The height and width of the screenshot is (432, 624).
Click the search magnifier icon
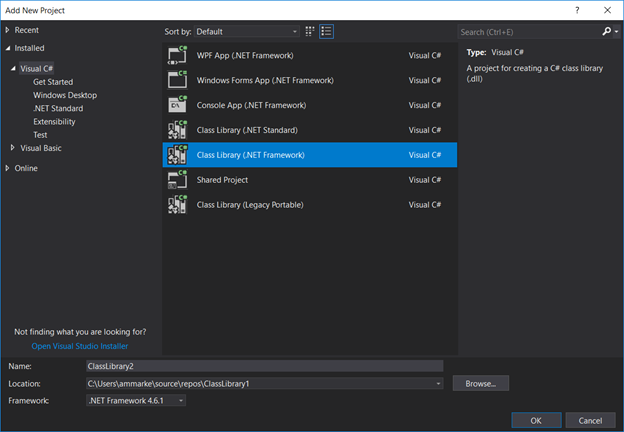[x=606, y=31]
